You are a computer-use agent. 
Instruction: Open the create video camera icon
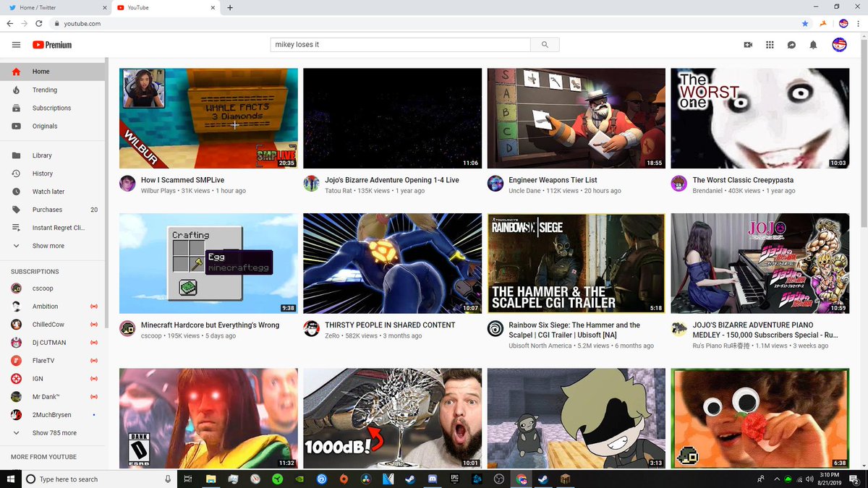[748, 45]
